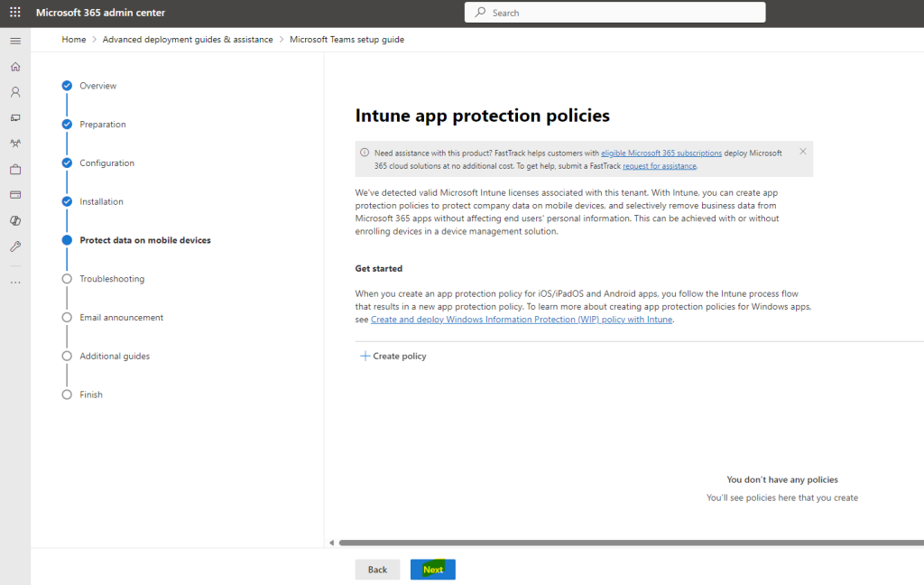Open Users icon in sidebar

(15, 92)
